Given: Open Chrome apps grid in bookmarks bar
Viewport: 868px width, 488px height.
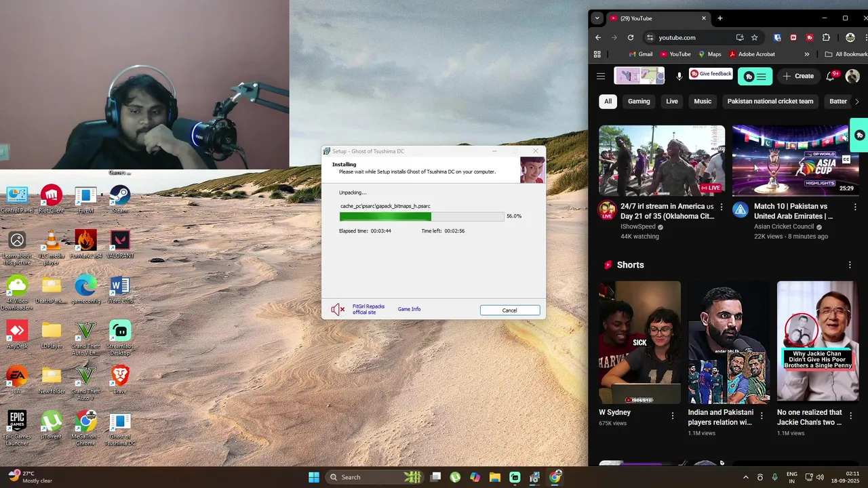Looking at the screenshot, I should pos(597,54).
